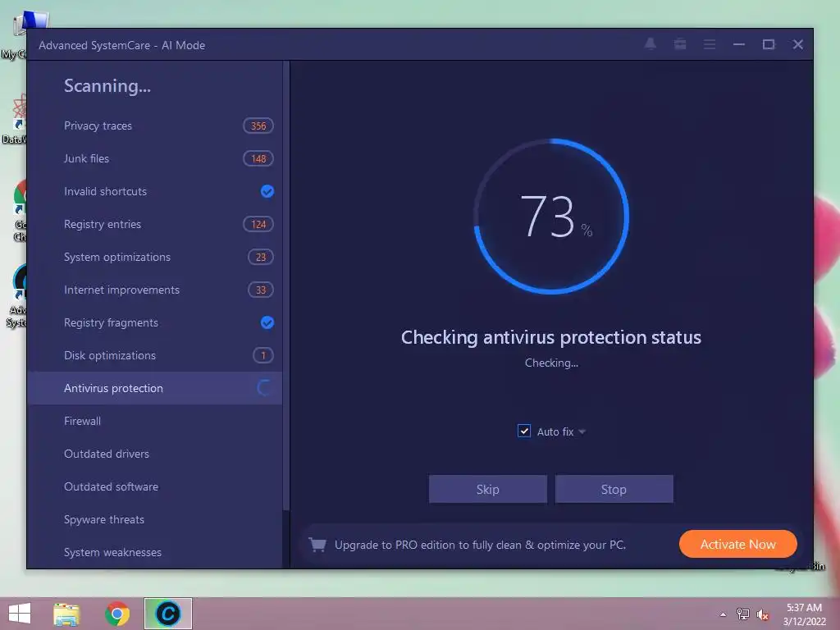Open File Explorer from taskbar

tap(66, 614)
